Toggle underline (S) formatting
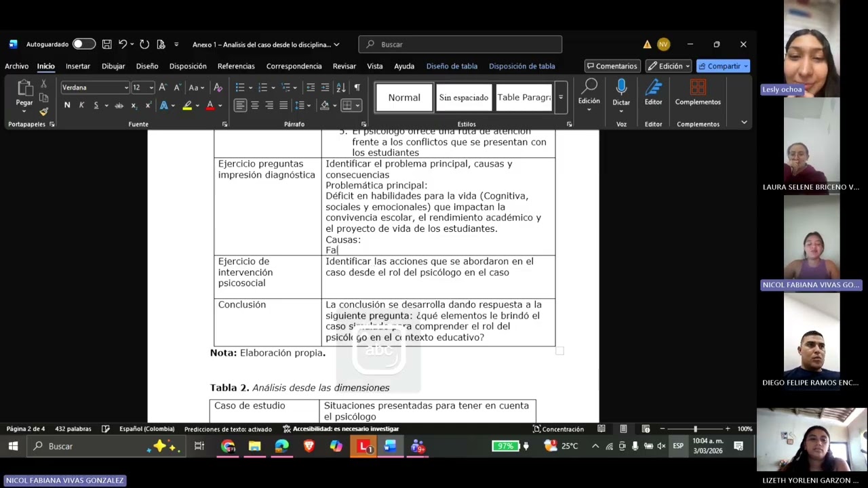This screenshot has width=868, height=488. click(x=96, y=105)
